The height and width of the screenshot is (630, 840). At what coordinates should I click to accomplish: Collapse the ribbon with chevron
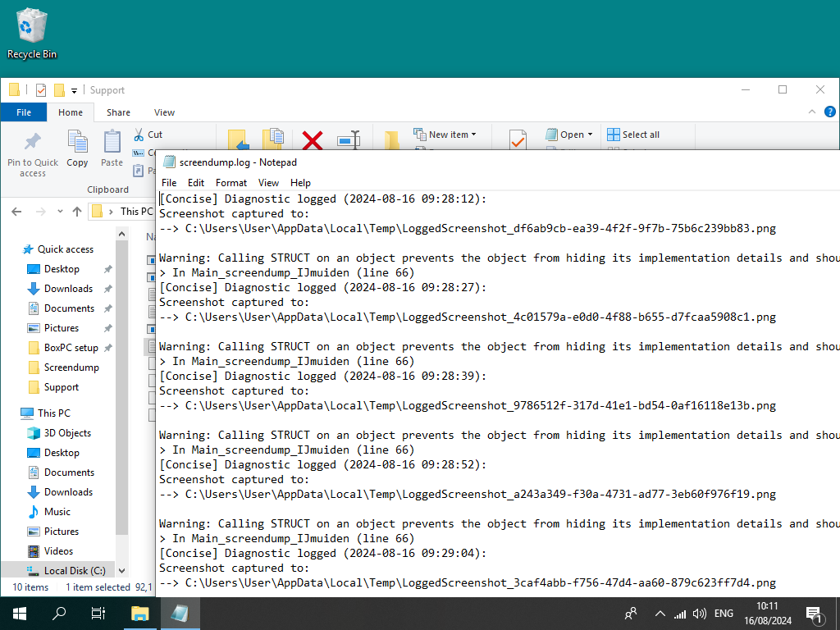coord(811,112)
